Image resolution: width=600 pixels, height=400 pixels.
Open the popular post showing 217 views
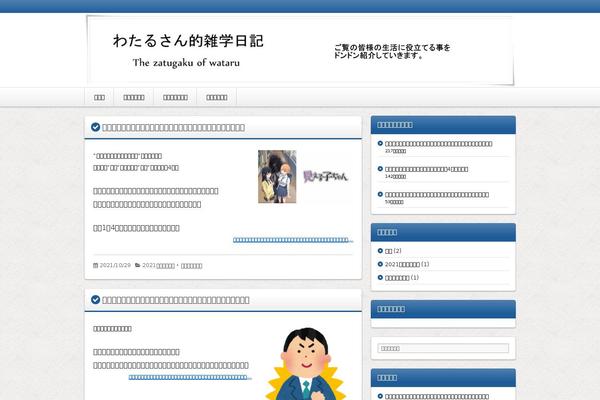pos(439,144)
